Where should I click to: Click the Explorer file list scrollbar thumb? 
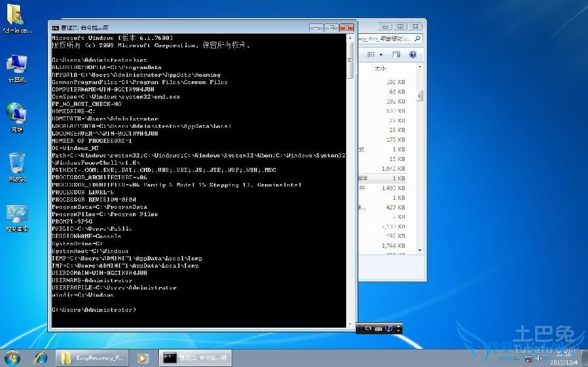[x=419, y=96]
